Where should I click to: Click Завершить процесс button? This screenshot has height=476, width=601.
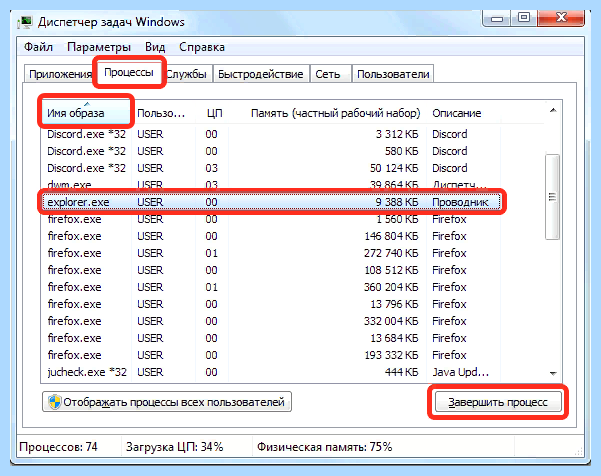pyautogui.click(x=498, y=402)
